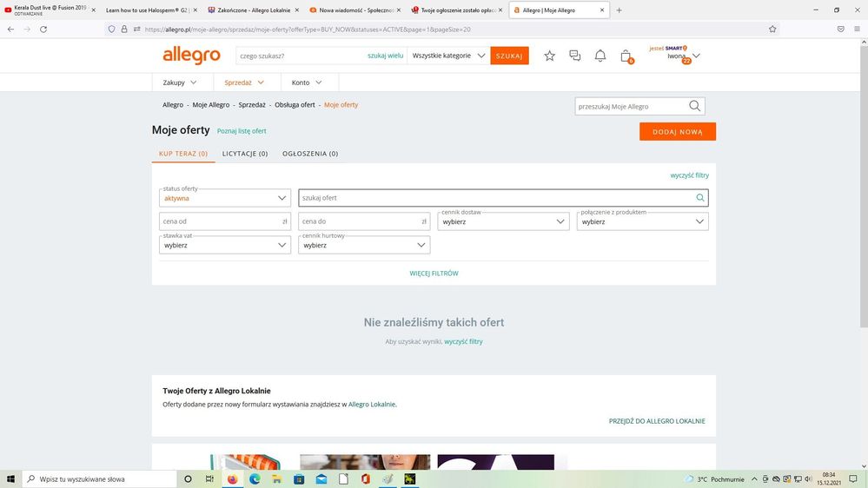
Task: Click the DODAJ NOWĄ button
Action: (x=678, y=132)
